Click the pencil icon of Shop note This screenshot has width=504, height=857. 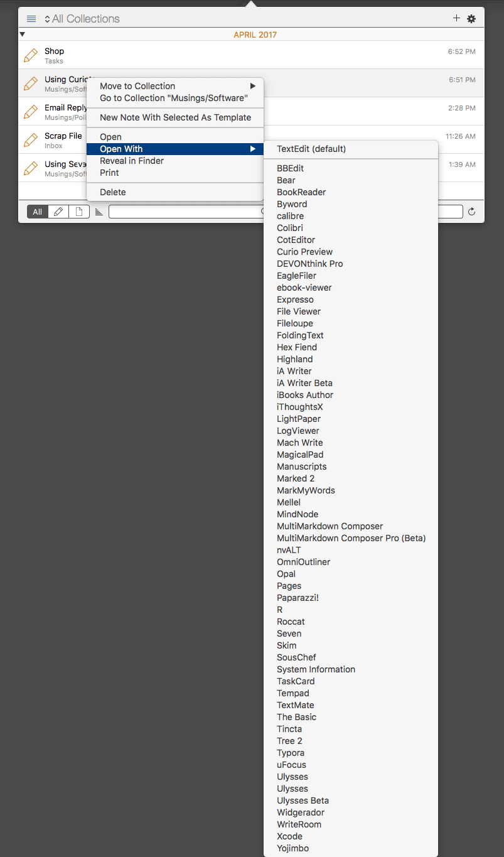(30, 55)
